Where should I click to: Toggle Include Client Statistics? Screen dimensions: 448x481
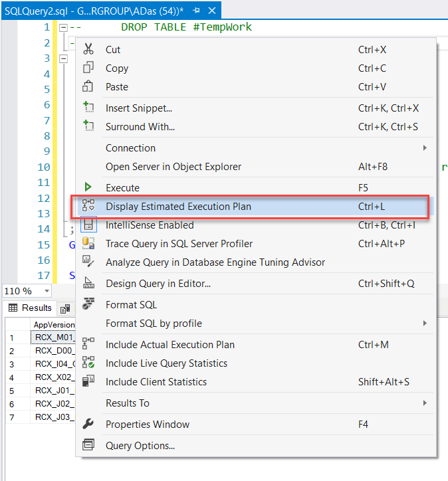(x=255, y=382)
